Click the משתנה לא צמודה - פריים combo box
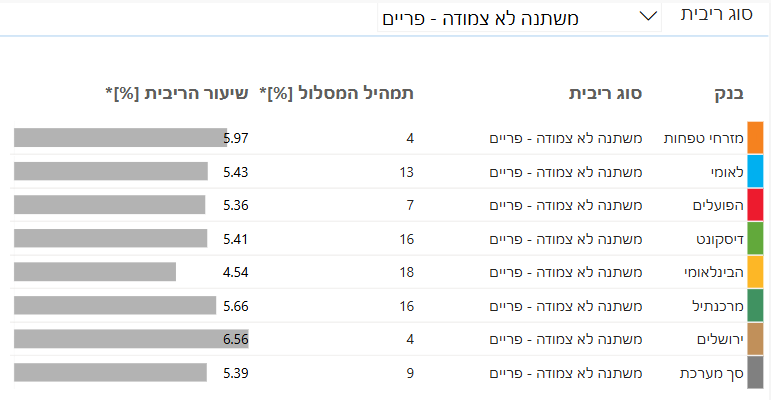The image size is (771, 400). click(518, 17)
